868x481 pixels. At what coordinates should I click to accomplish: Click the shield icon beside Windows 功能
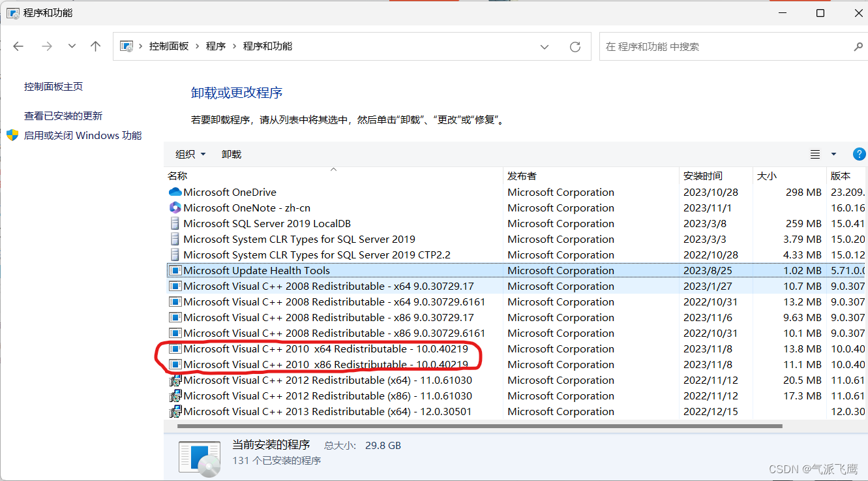click(x=12, y=135)
